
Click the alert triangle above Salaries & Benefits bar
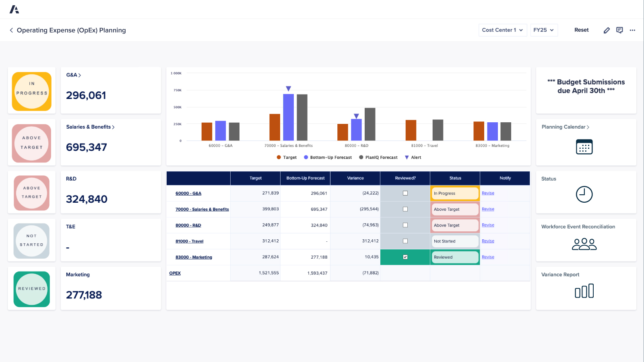288,88
